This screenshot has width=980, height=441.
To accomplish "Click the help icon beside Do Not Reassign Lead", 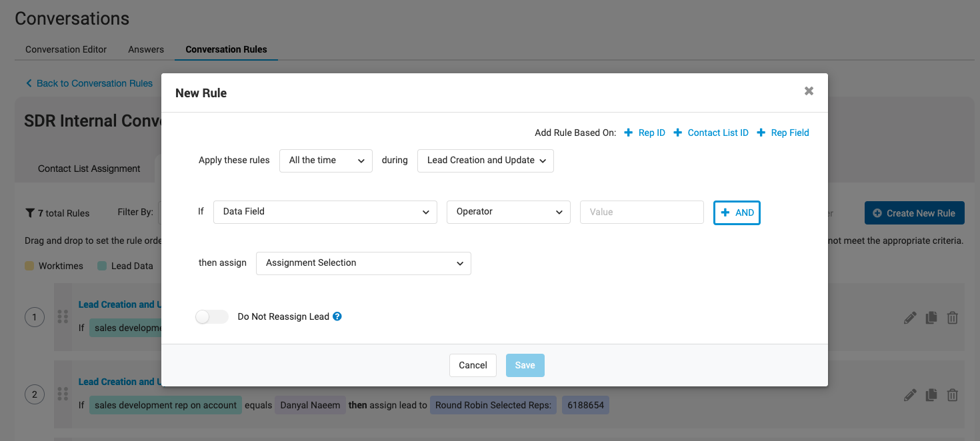I will pyautogui.click(x=337, y=316).
